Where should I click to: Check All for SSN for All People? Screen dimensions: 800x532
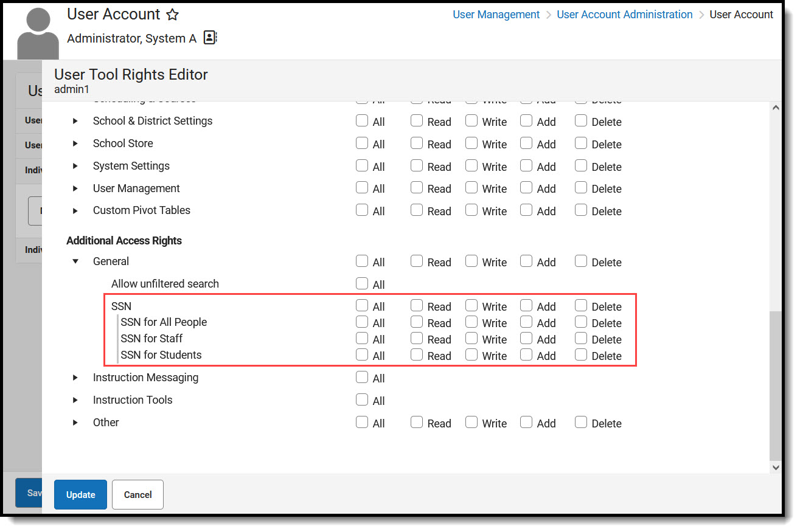click(362, 322)
